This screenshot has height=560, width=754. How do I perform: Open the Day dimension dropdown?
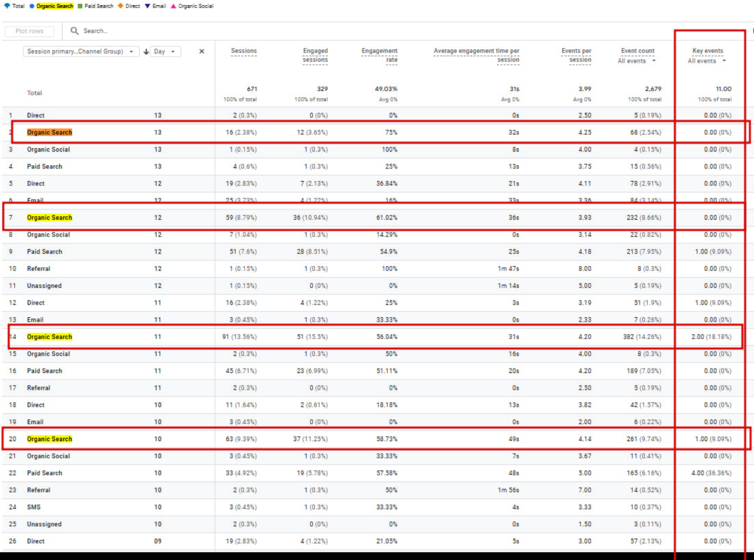164,51
